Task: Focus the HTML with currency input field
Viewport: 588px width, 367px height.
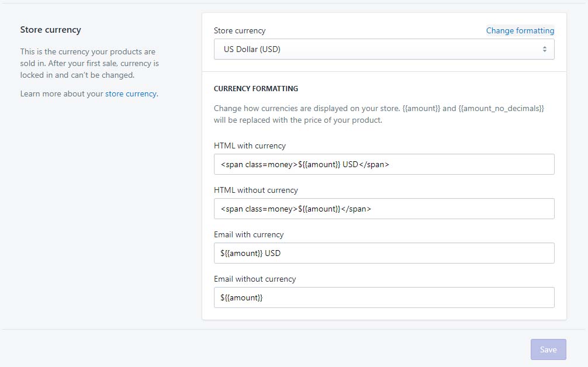Action: click(383, 164)
